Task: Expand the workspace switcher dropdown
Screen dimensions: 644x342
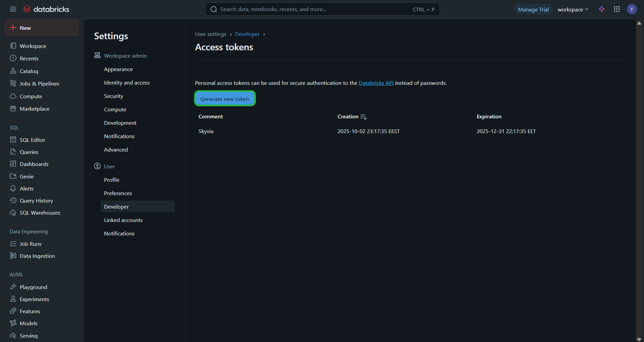Action: tap(573, 9)
